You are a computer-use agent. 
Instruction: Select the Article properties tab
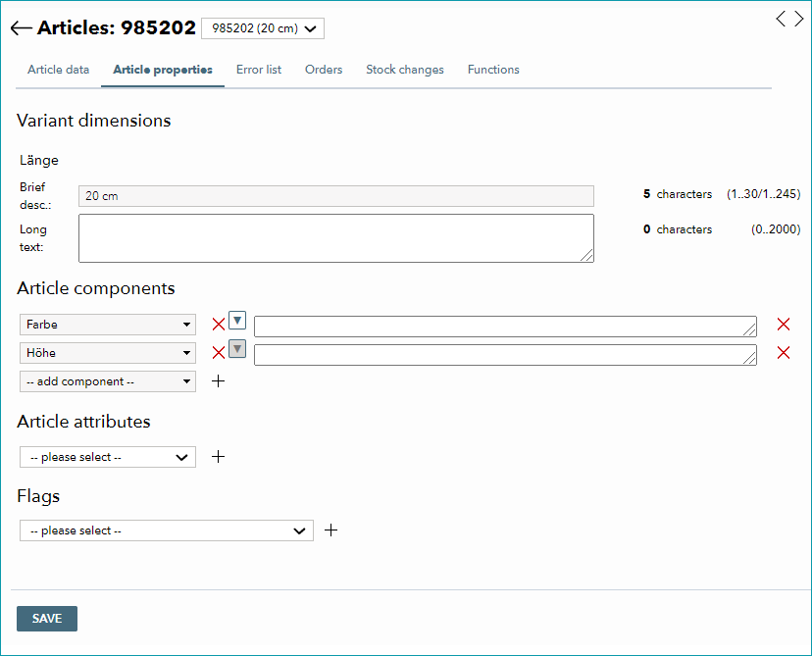[x=163, y=70]
